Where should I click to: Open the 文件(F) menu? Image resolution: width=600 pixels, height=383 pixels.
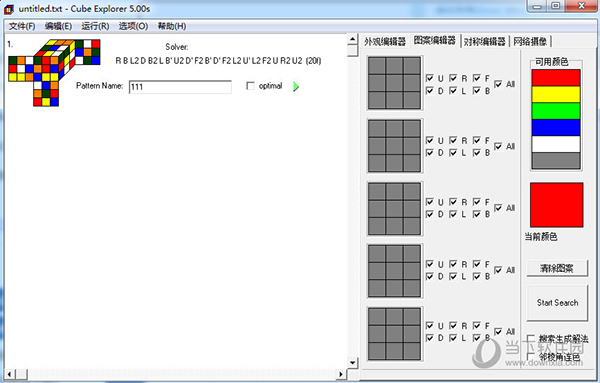22,26
